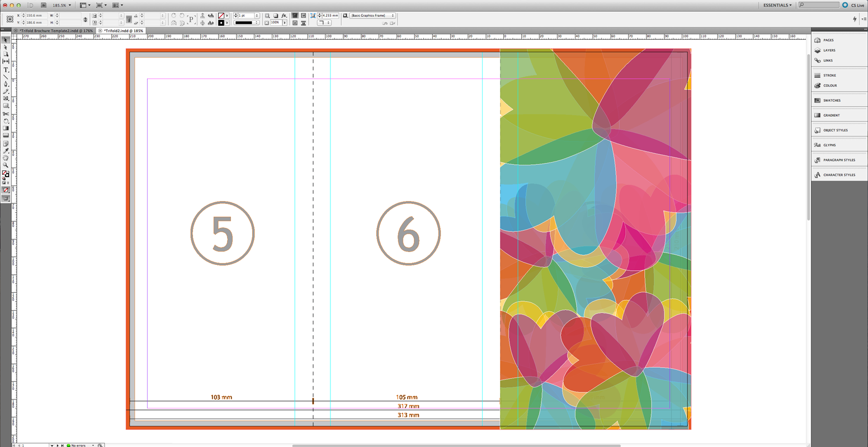Select the Rectangle tool
Screen dimensions: 868x447
point(6,106)
